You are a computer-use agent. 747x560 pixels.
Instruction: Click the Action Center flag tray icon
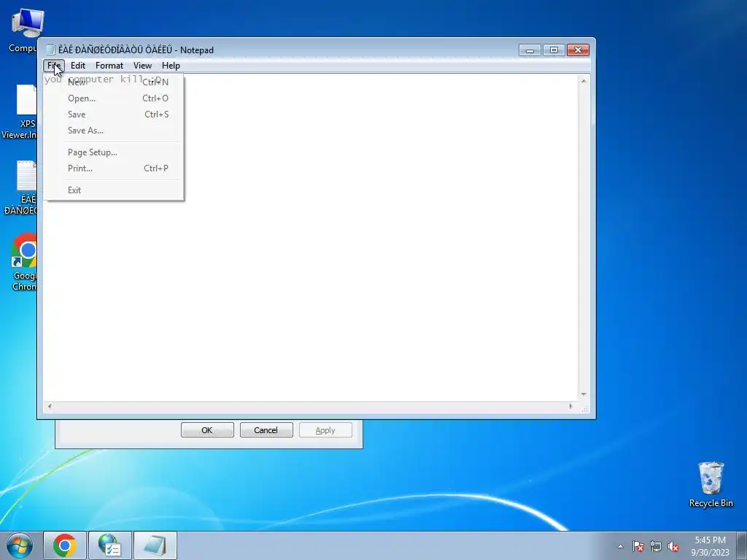point(638,546)
